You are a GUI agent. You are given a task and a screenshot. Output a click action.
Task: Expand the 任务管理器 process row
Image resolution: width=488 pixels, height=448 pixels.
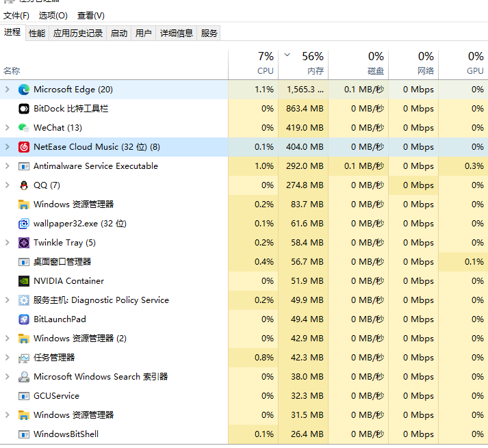8,358
